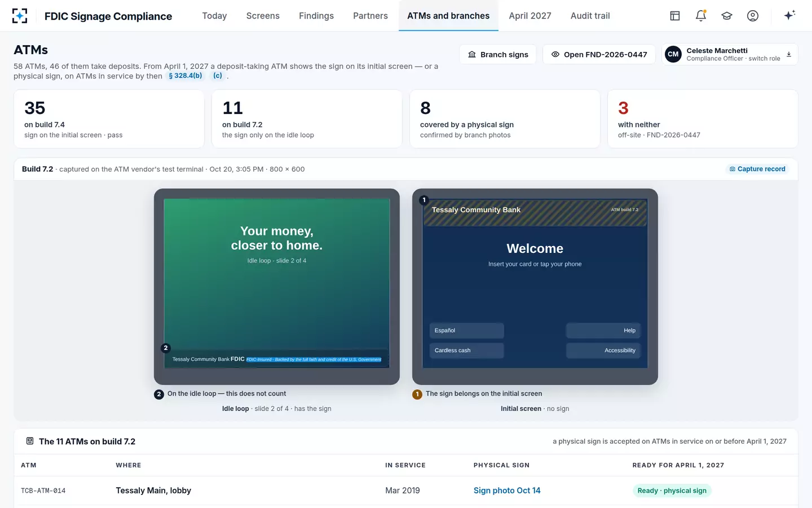This screenshot has height=508, width=812.
Task: Click the READY FOR APRIL 1, 2027 header
Action: coord(678,465)
